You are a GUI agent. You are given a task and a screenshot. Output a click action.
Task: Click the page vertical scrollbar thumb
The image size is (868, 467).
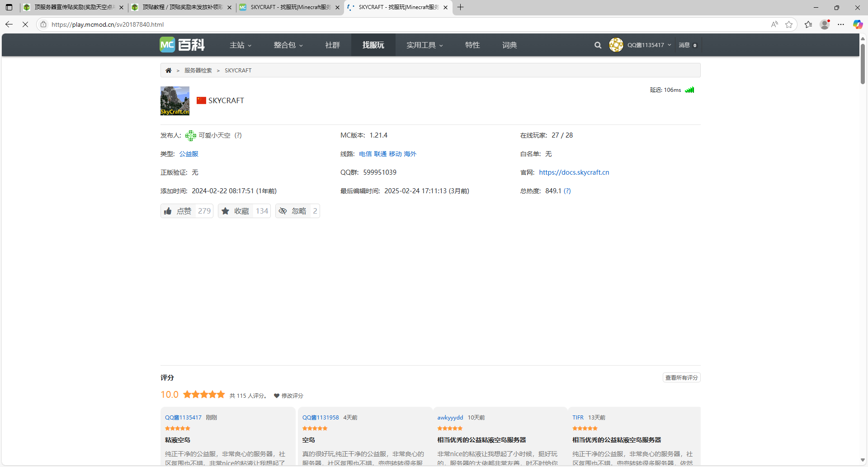863,63
